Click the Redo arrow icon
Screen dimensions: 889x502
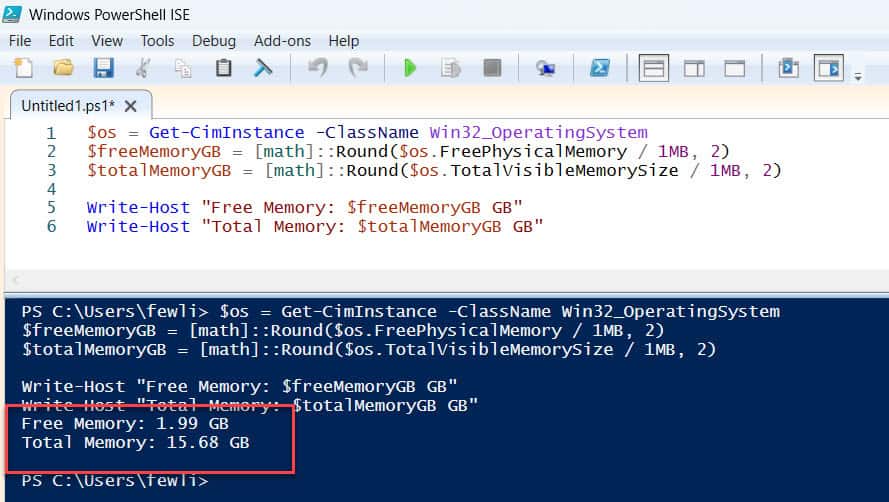(x=358, y=68)
